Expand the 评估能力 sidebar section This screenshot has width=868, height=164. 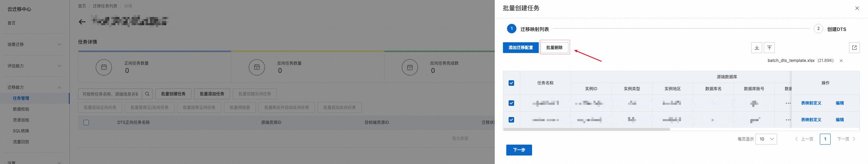34,66
